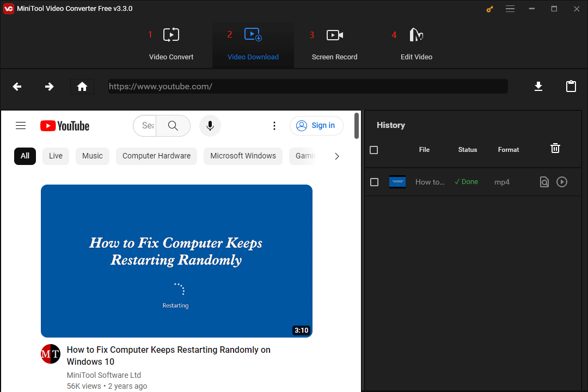This screenshot has height=392, width=588.
Task: Click the YouTube search box
Action: click(x=145, y=126)
